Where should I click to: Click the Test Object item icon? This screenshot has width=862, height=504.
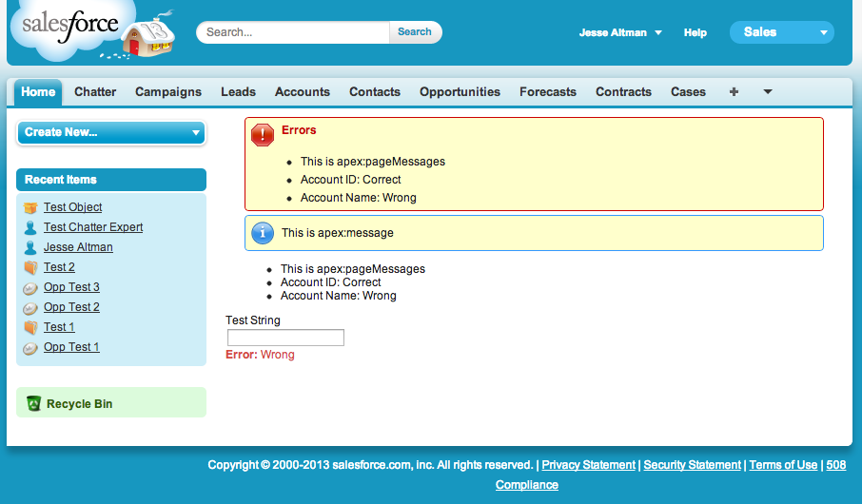coord(30,207)
